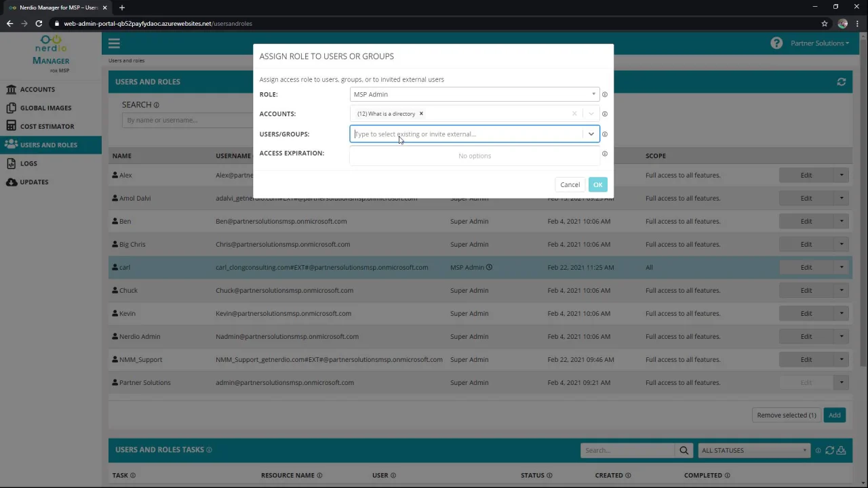868x488 pixels.
Task: Click the info icon by Users and Roles Tasks
Action: click(x=209, y=450)
